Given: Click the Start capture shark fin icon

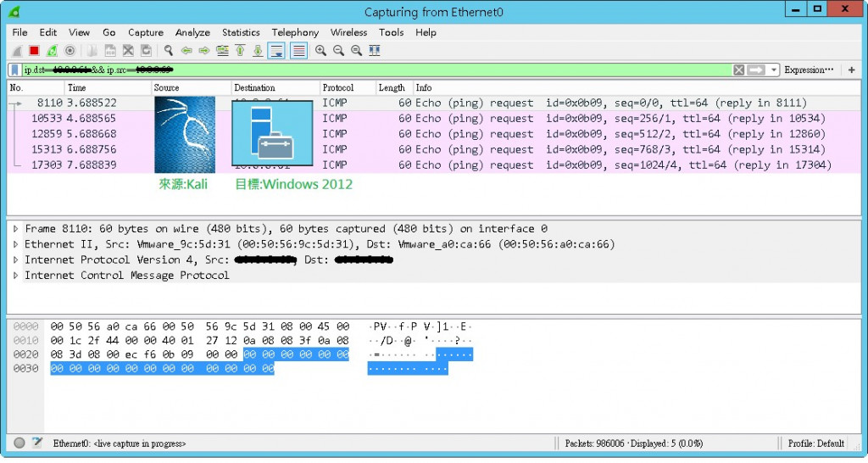Looking at the screenshot, I should (x=17, y=51).
